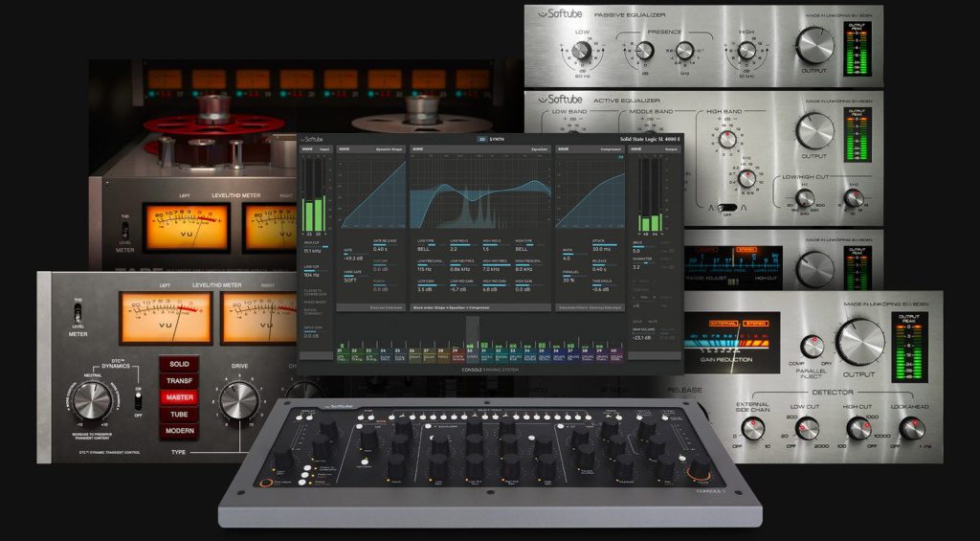980x541 pixels.
Task: Adjust the Gate slider at -49.2 dB
Action: point(358,253)
